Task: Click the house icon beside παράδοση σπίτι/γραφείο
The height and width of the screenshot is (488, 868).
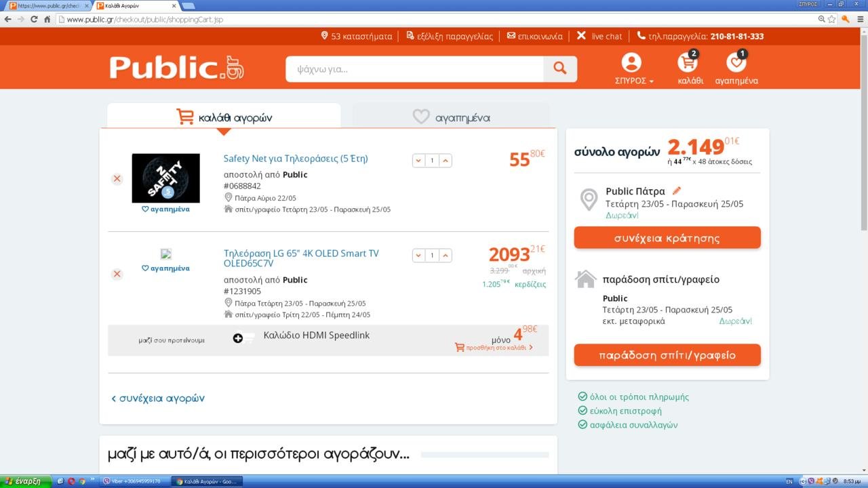Action: (586, 279)
